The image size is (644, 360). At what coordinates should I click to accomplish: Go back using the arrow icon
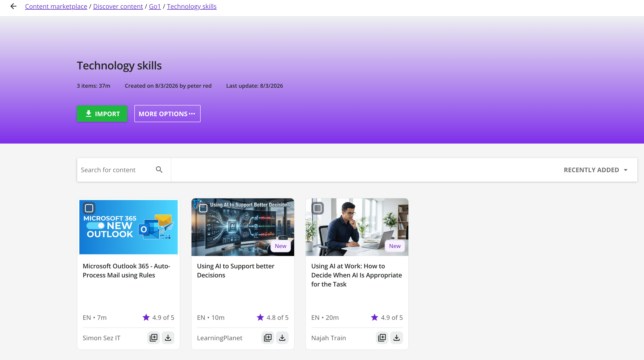pos(13,6)
